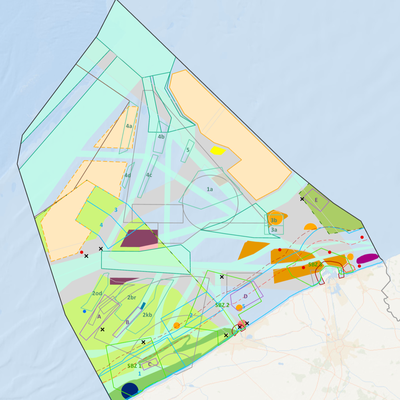Click the zone label 4b
Screen dimensions: 400x400
[161, 137]
